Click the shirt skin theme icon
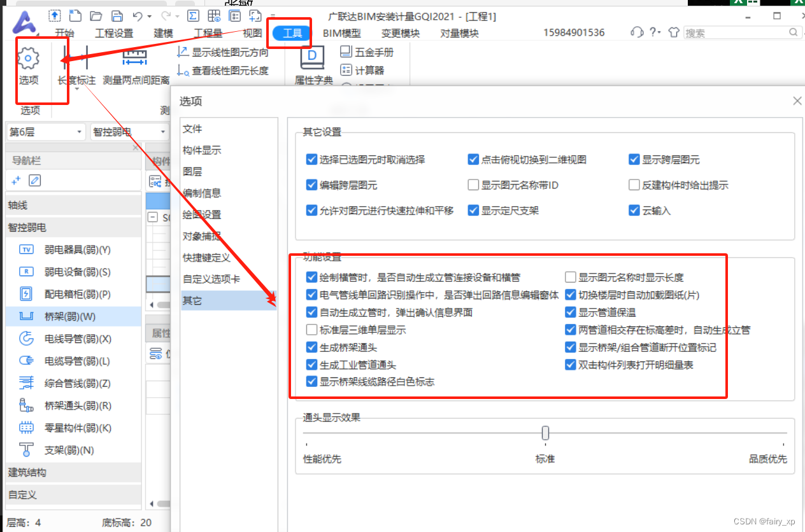805x532 pixels. click(674, 32)
